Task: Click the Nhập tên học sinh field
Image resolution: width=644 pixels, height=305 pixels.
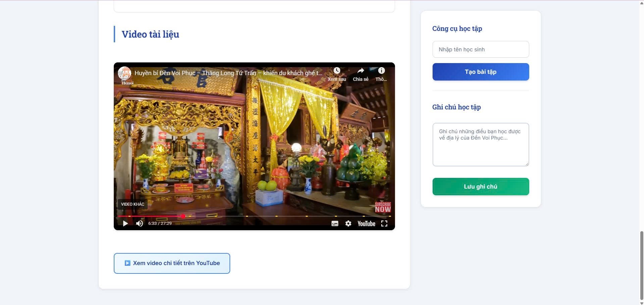Action: click(481, 49)
